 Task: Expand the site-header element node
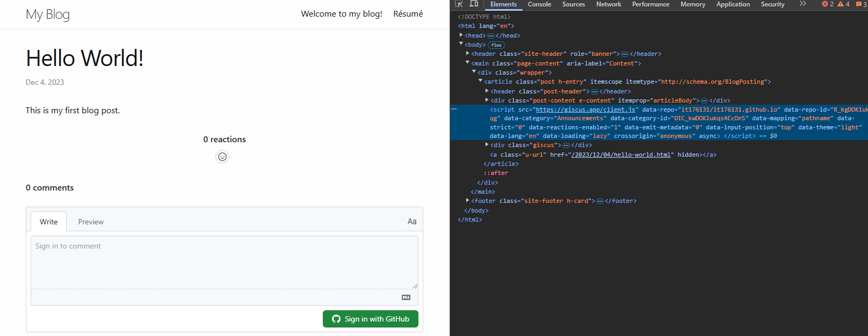(x=467, y=53)
